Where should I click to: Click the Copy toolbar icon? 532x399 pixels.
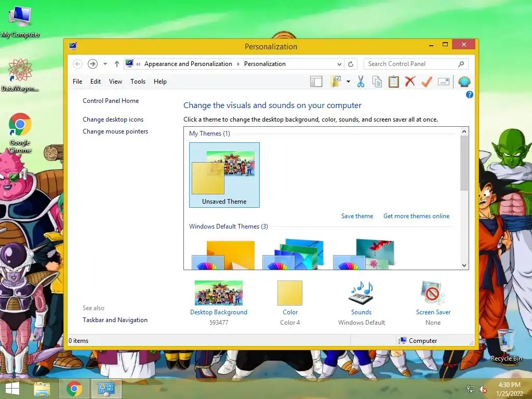(x=377, y=82)
